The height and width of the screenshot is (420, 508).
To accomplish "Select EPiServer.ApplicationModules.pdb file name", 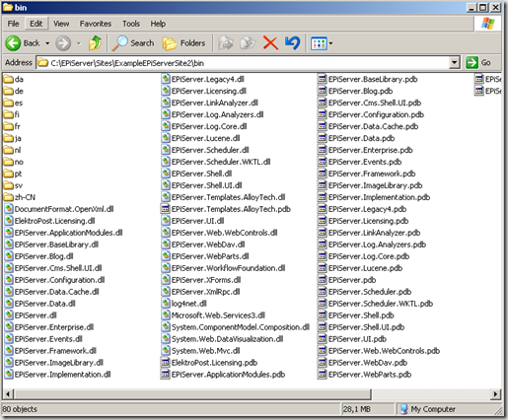I will 228,375.
